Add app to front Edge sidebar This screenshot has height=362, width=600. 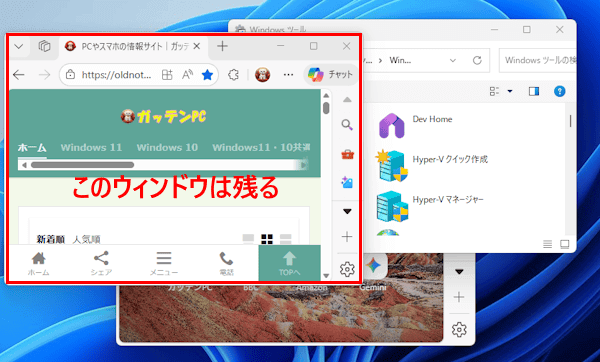(347, 237)
